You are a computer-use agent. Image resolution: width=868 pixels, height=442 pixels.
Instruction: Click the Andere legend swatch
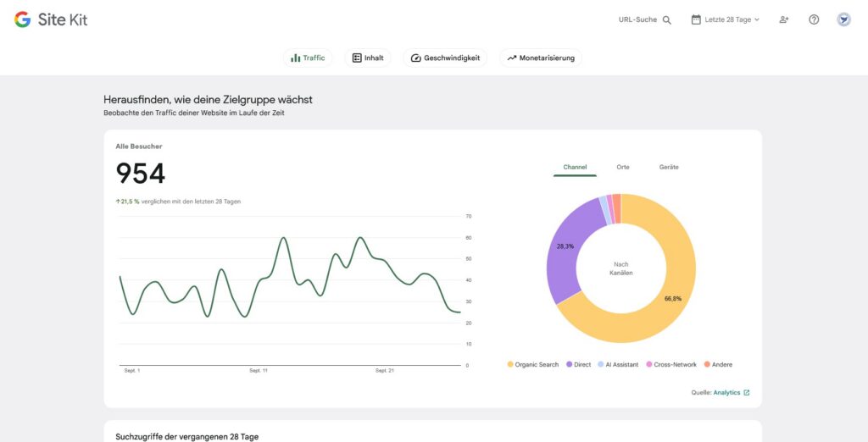coord(707,365)
